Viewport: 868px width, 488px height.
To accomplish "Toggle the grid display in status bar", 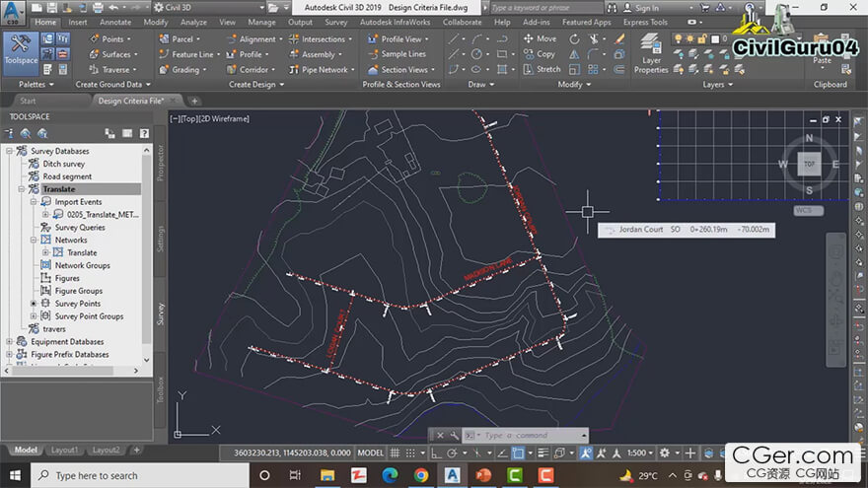I will point(396,453).
